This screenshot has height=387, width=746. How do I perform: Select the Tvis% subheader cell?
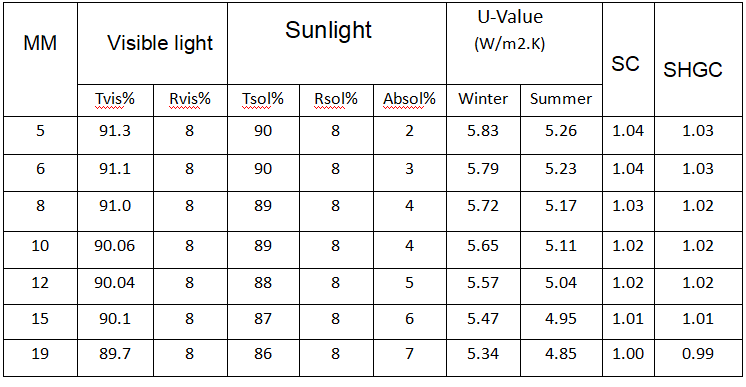click(115, 100)
